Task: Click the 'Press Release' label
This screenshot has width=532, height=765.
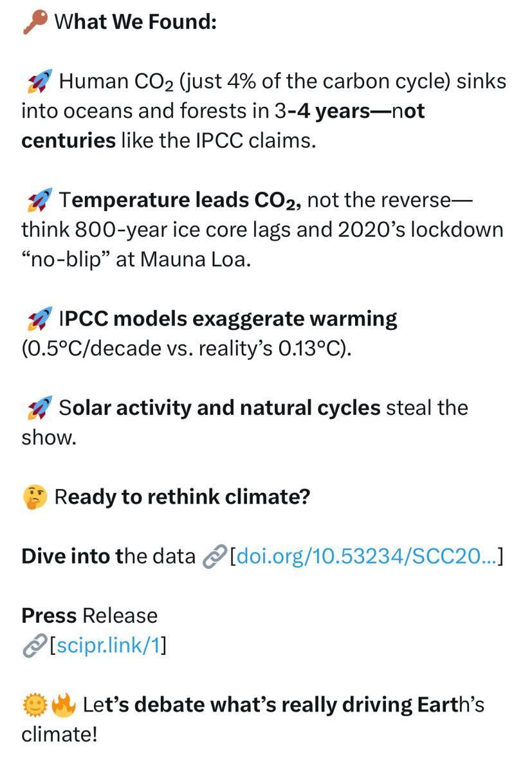Action: tap(89, 616)
